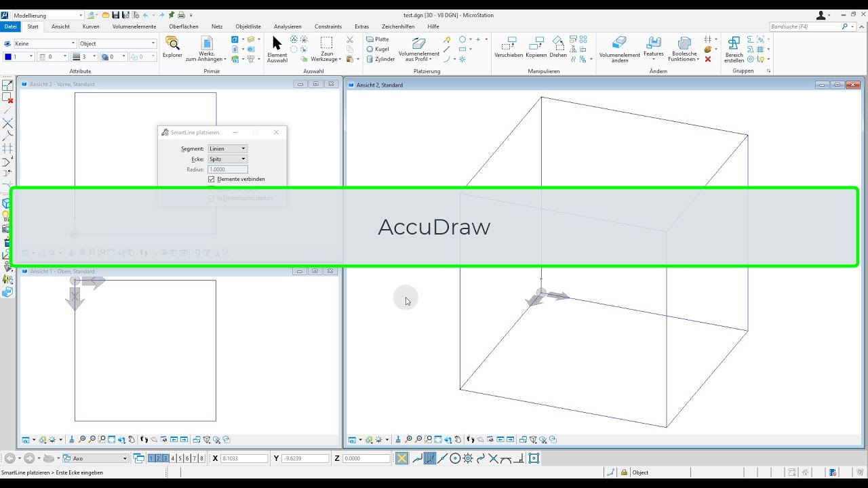Viewport: 868px width, 488px height.
Task: Click the center snap circle icon
Action: (455, 458)
